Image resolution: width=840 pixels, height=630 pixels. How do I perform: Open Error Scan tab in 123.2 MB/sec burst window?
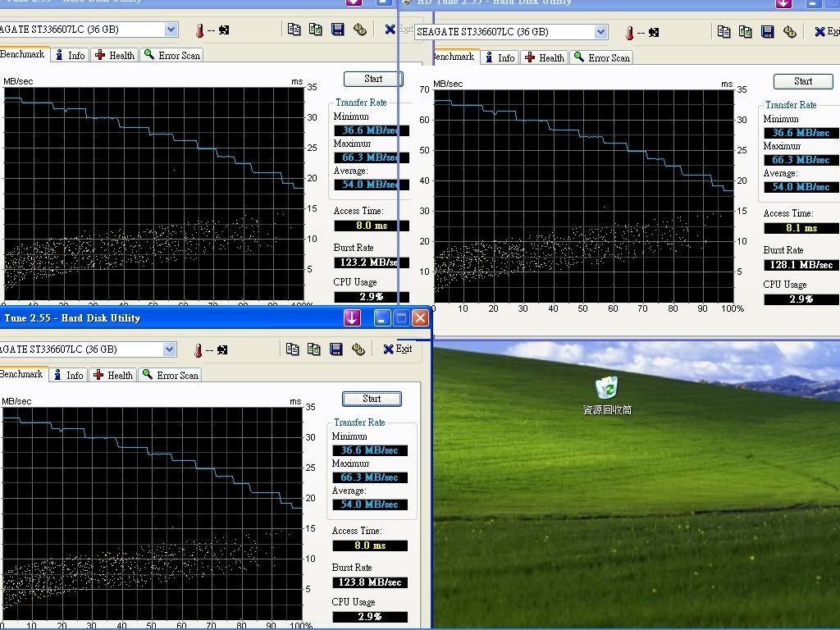tap(172, 55)
